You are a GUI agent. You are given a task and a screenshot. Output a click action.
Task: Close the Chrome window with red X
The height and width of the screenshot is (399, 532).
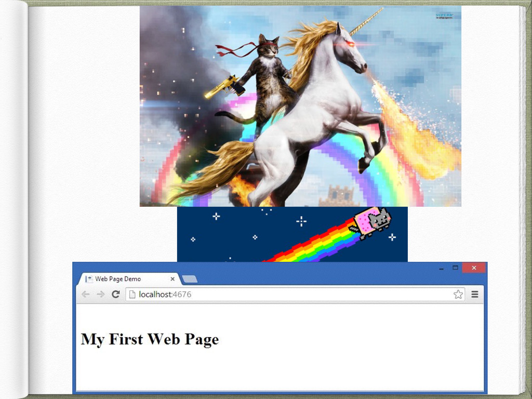click(x=474, y=268)
